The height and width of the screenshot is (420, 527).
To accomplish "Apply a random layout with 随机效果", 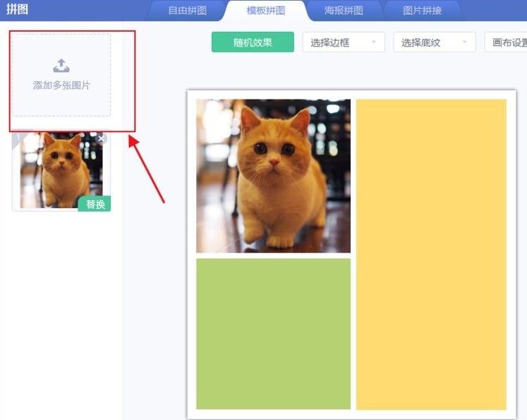I will (x=253, y=42).
